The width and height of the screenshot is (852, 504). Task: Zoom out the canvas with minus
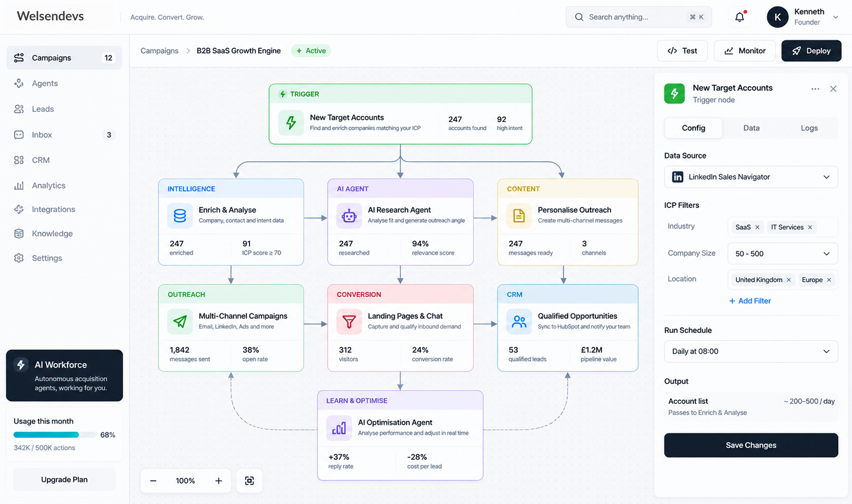[x=153, y=480]
